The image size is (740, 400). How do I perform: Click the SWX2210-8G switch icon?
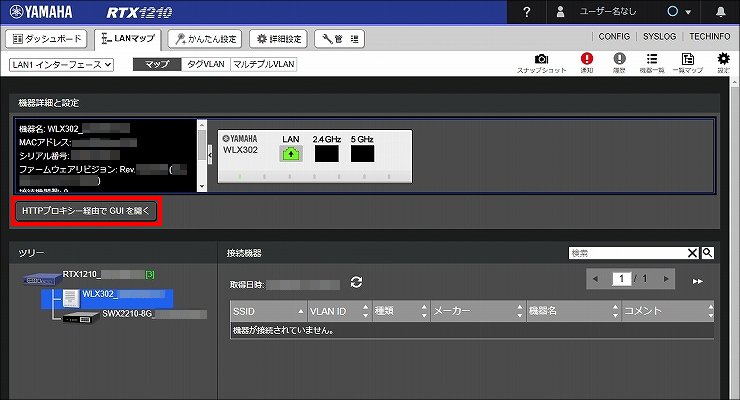[81, 318]
